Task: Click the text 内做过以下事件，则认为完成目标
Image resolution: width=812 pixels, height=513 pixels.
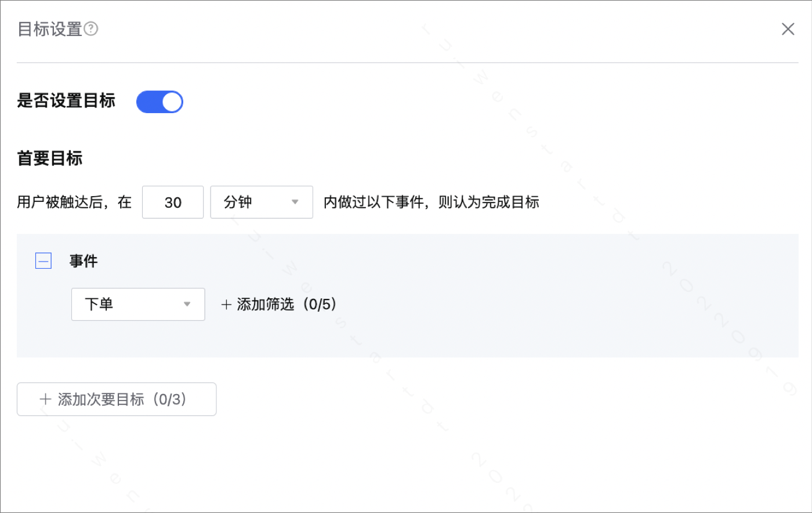Action: (432, 202)
